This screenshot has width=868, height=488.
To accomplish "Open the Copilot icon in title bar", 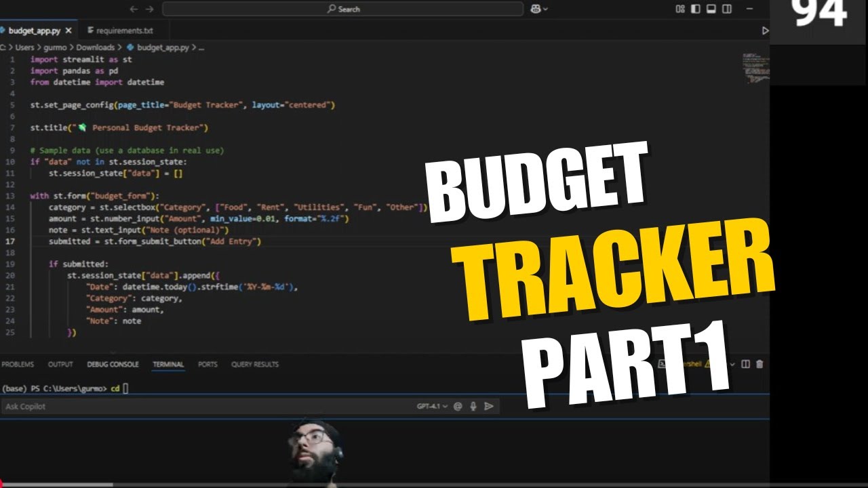I will [536, 9].
